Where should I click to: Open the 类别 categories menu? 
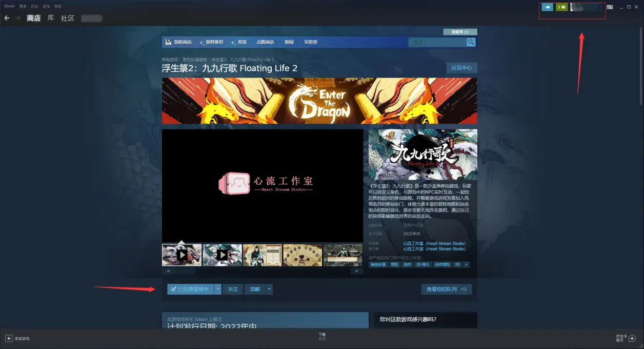[238, 42]
